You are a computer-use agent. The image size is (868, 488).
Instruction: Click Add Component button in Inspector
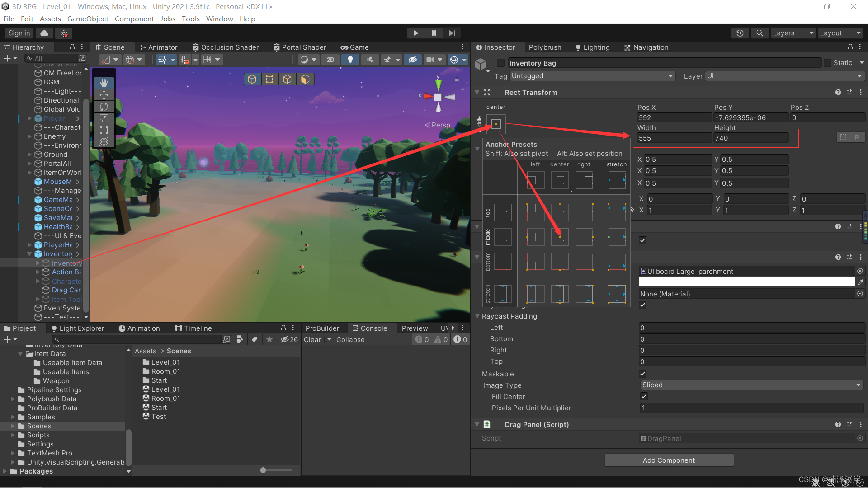point(668,460)
